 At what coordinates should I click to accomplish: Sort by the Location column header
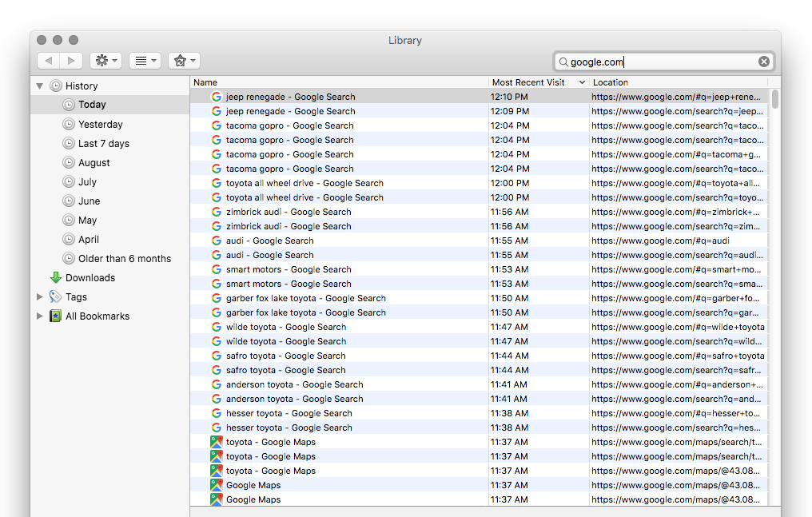(x=679, y=82)
